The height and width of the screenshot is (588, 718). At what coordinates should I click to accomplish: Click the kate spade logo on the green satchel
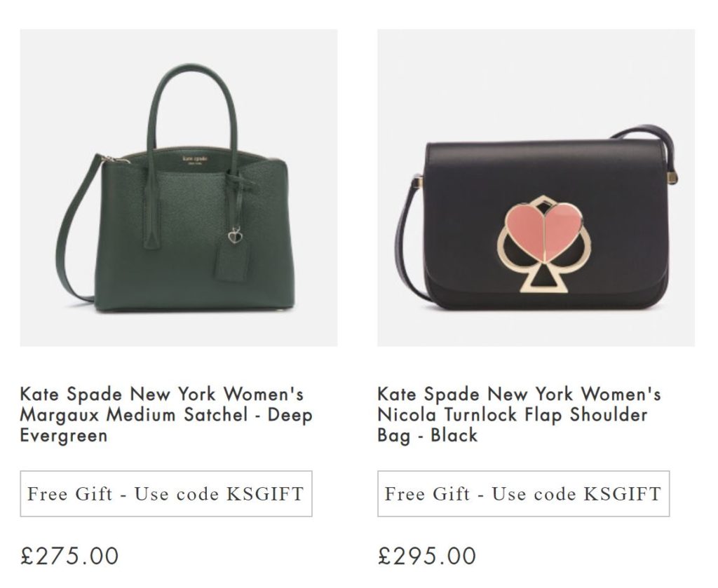[195, 160]
